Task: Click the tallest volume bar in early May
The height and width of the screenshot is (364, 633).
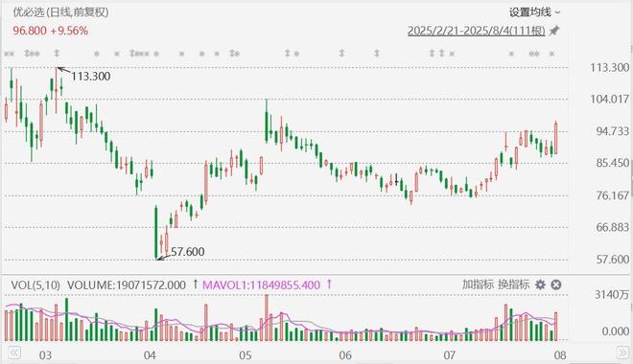Action: [267, 318]
